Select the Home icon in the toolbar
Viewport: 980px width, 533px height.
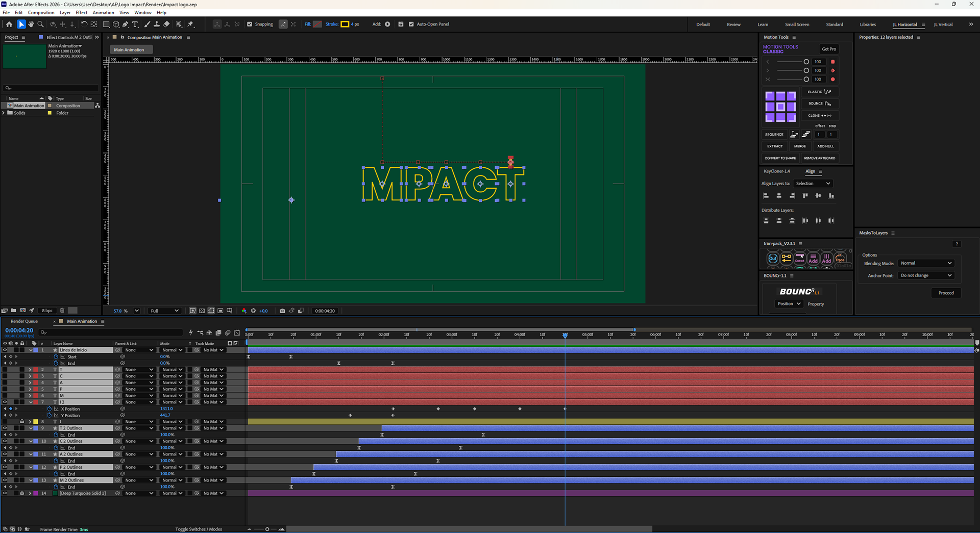point(9,24)
